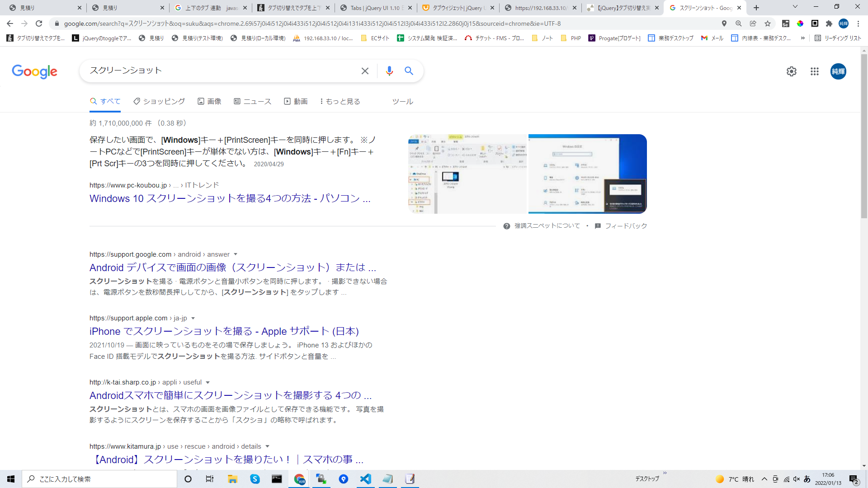868x488 pixels.
Task: Click ツール button under search bar
Action: tap(402, 101)
